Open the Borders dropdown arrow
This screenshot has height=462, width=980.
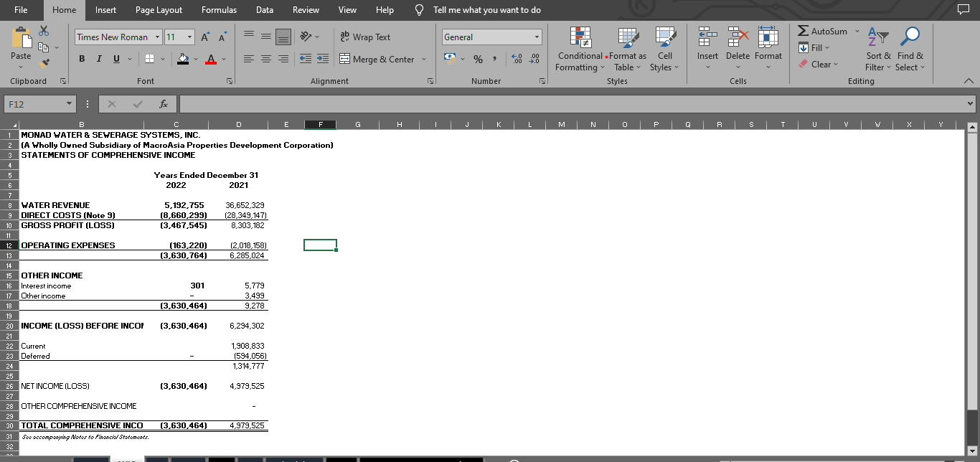click(x=163, y=59)
